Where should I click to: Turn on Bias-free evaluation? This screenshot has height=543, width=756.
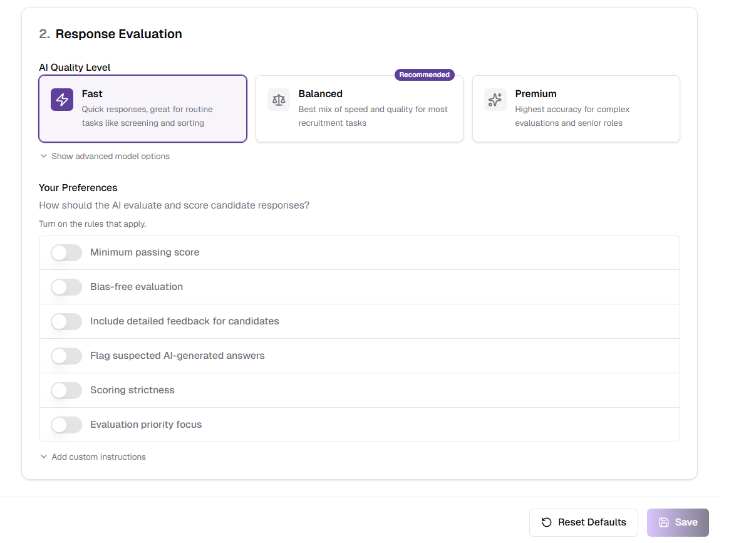pyautogui.click(x=66, y=287)
